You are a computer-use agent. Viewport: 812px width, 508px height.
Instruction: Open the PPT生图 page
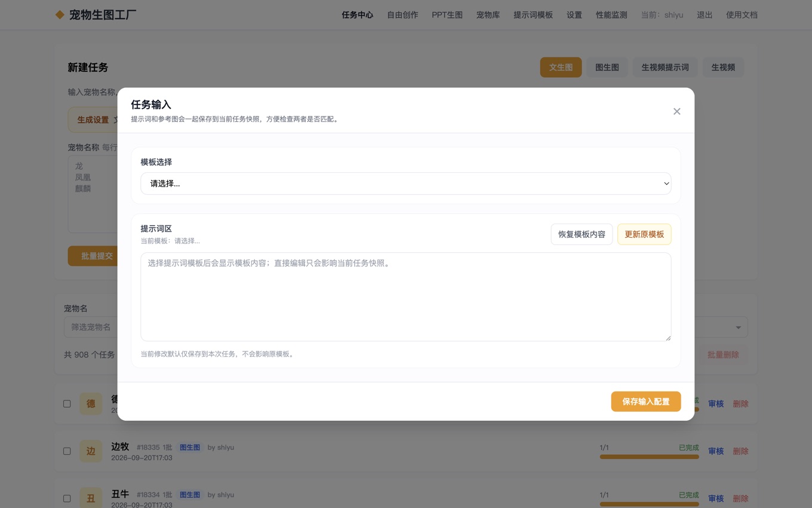(447, 15)
